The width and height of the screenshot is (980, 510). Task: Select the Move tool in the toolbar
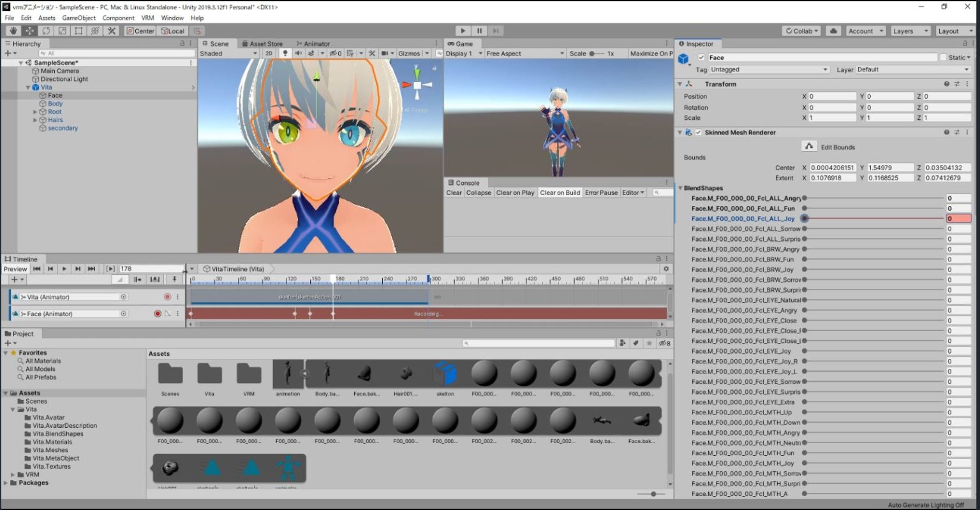pyautogui.click(x=29, y=31)
